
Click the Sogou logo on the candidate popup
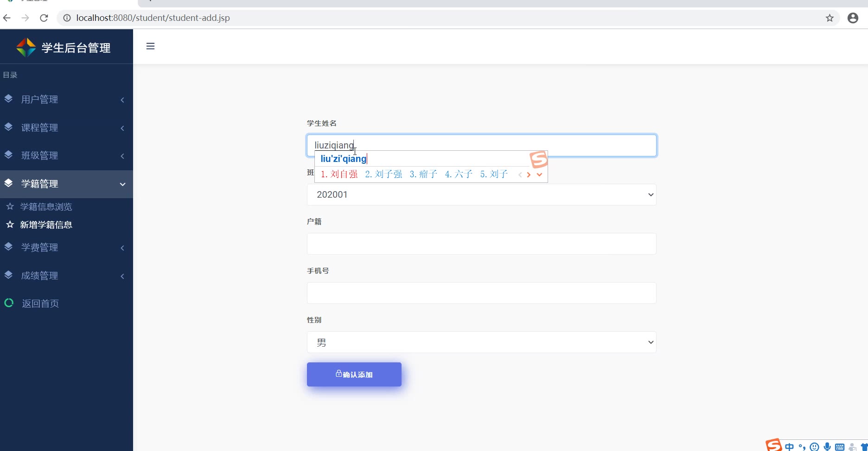[x=539, y=160]
